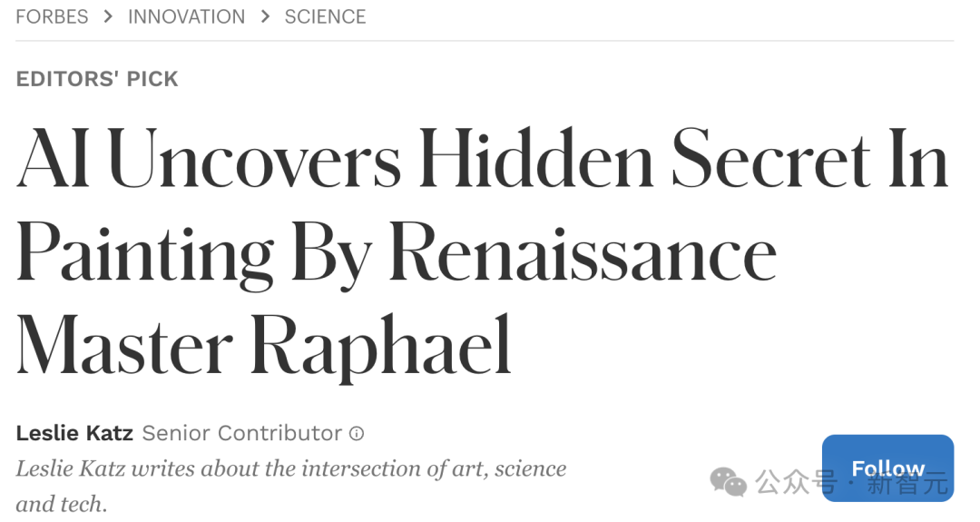
Task: Click the author bio about art, science
Action: pos(290,468)
